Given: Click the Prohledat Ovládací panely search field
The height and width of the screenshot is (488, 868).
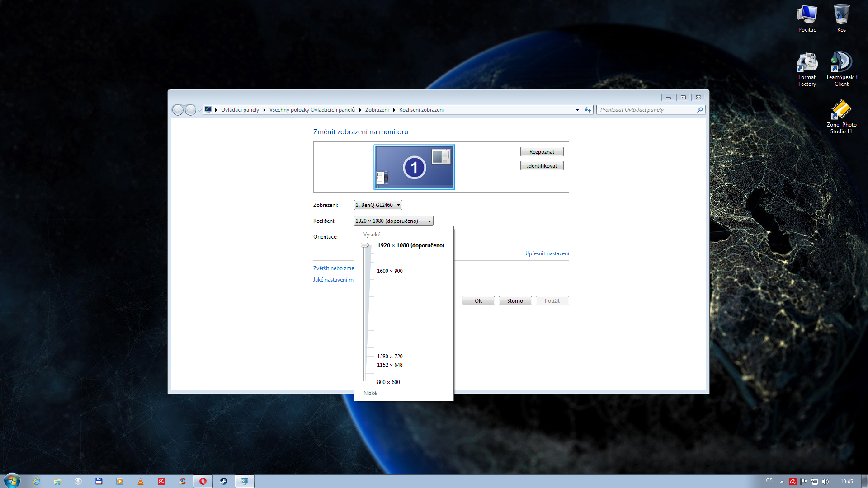Looking at the screenshot, I should click(646, 110).
